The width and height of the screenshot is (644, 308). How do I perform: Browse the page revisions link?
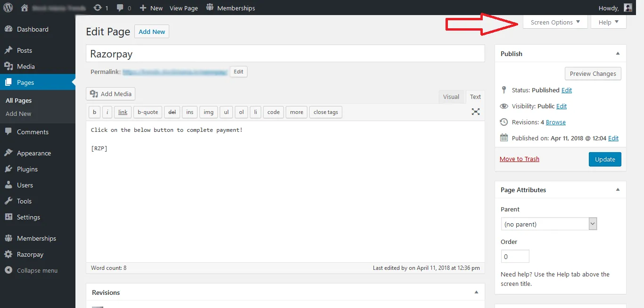point(556,122)
